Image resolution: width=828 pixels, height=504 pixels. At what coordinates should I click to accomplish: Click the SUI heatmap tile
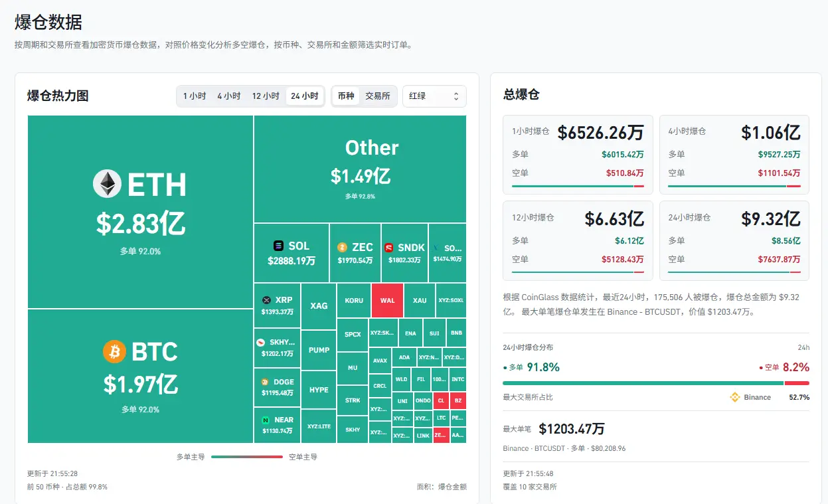[434, 333]
